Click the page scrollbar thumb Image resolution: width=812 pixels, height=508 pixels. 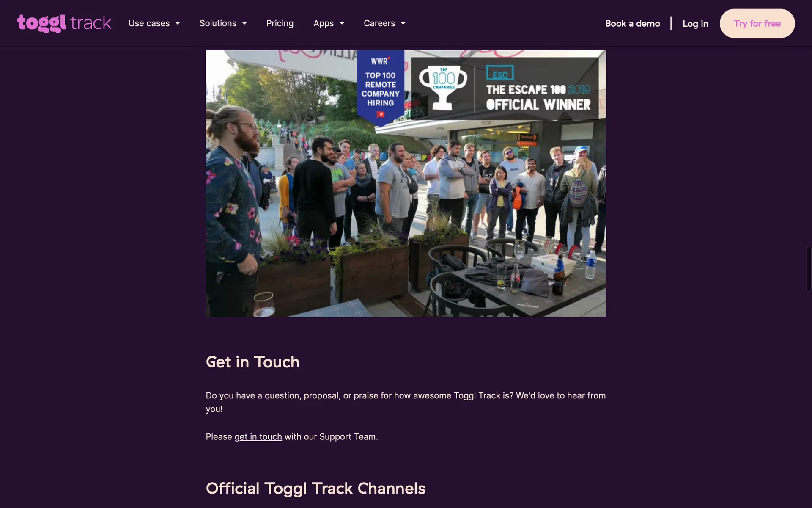point(808,269)
